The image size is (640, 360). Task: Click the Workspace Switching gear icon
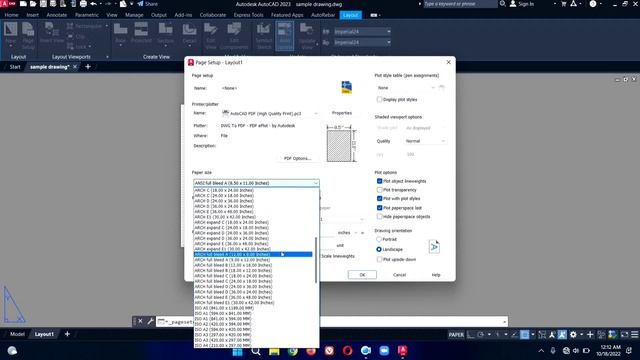573,335
